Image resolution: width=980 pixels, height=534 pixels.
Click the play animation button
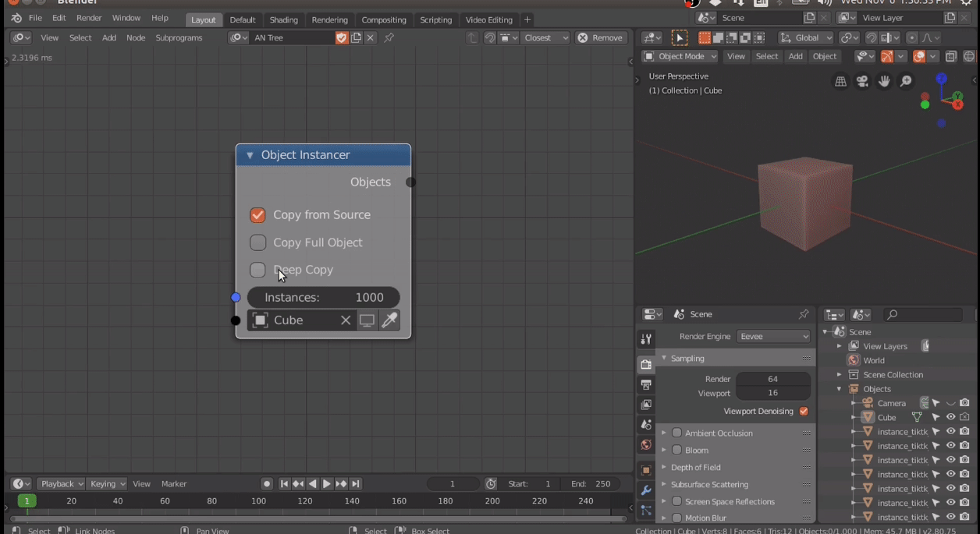(x=327, y=483)
